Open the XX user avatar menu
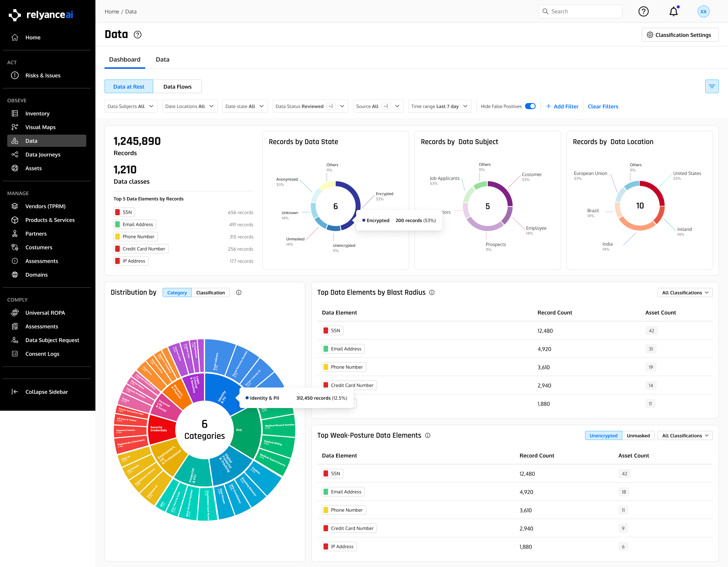Screen dimensions: 728x567 pos(703,11)
